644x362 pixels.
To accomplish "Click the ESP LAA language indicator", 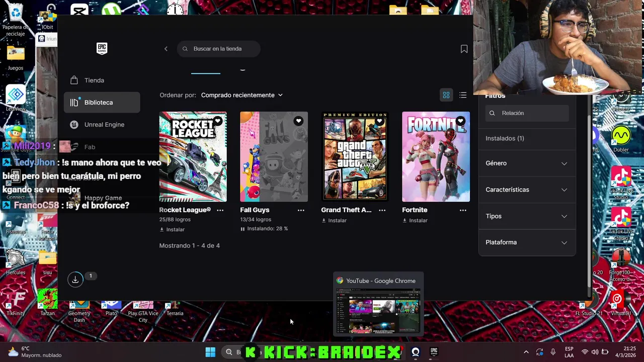I will (569, 352).
